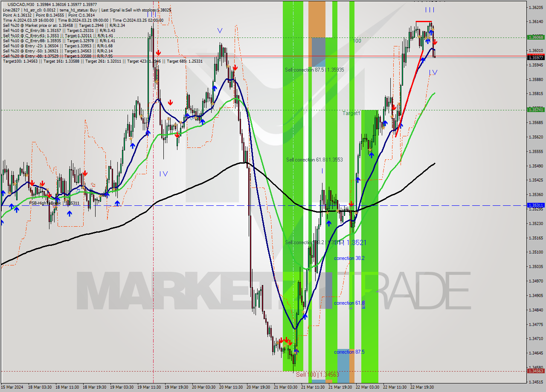The height and width of the screenshot is (392, 546).
Task: Select the 'Sell %20 @ Entry -50' row
Action: click(58, 51)
